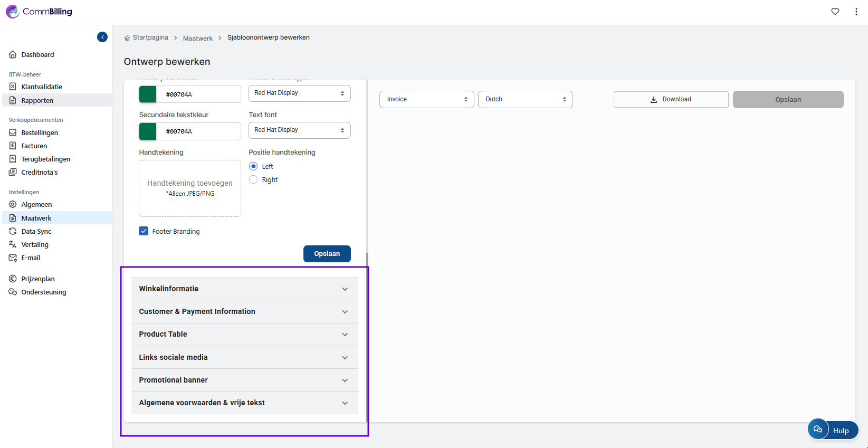Click the E-mail envelope icon
868x448 pixels.
coord(13,258)
